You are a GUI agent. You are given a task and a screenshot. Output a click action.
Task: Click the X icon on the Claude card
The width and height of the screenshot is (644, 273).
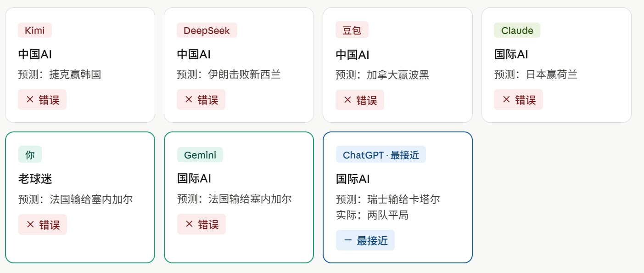pyautogui.click(x=506, y=99)
